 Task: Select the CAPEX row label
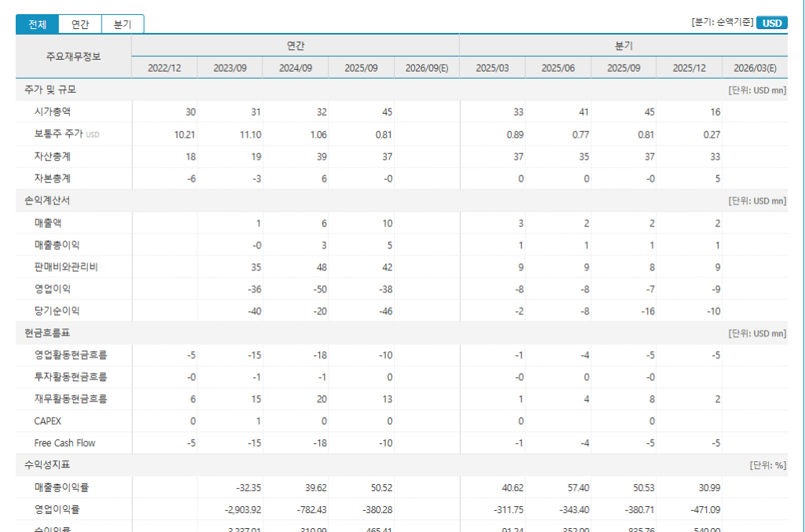[47, 421]
